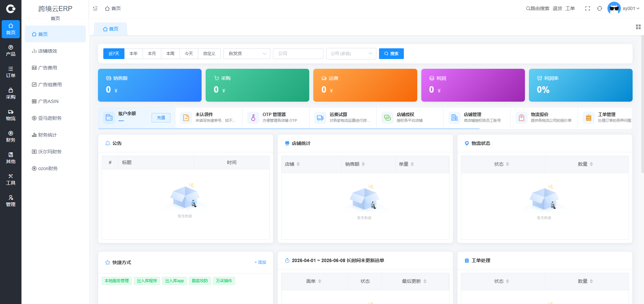The width and height of the screenshot is (644, 304).
Task: Click the 跟卖攻防 shortcut tag
Action: (x=200, y=281)
